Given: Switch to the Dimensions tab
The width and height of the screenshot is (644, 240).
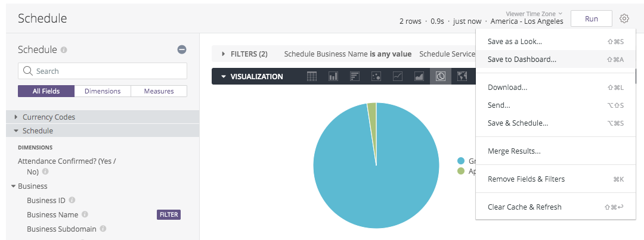Looking at the screenshot, I should click(x=103, y=91).
